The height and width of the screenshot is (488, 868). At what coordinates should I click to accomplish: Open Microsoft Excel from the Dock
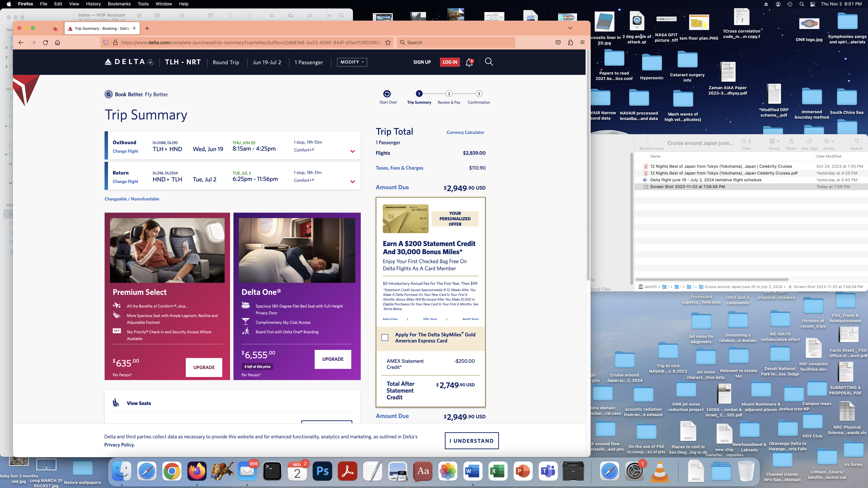coord(498,471)
